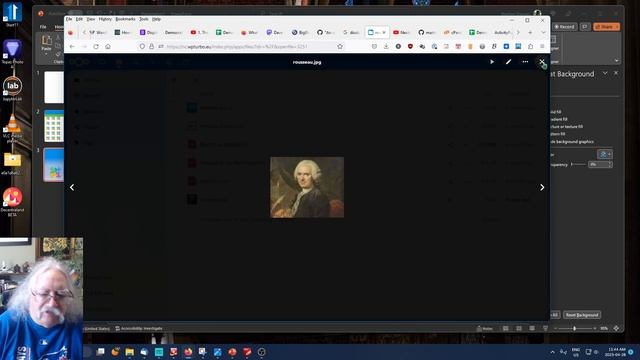Select Pattern fill radio option

558,134
